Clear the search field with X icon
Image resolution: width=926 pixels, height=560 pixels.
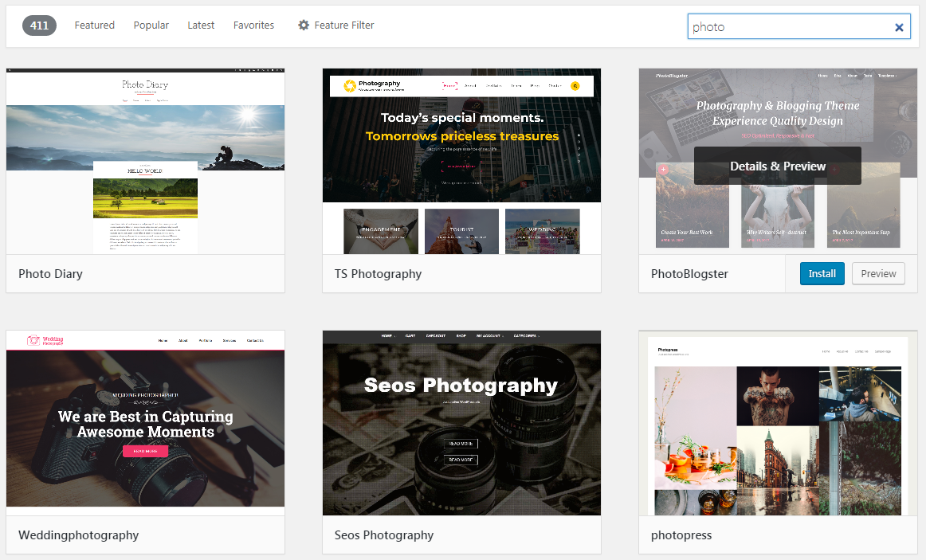pyautogui.click(x=899, y=27)
